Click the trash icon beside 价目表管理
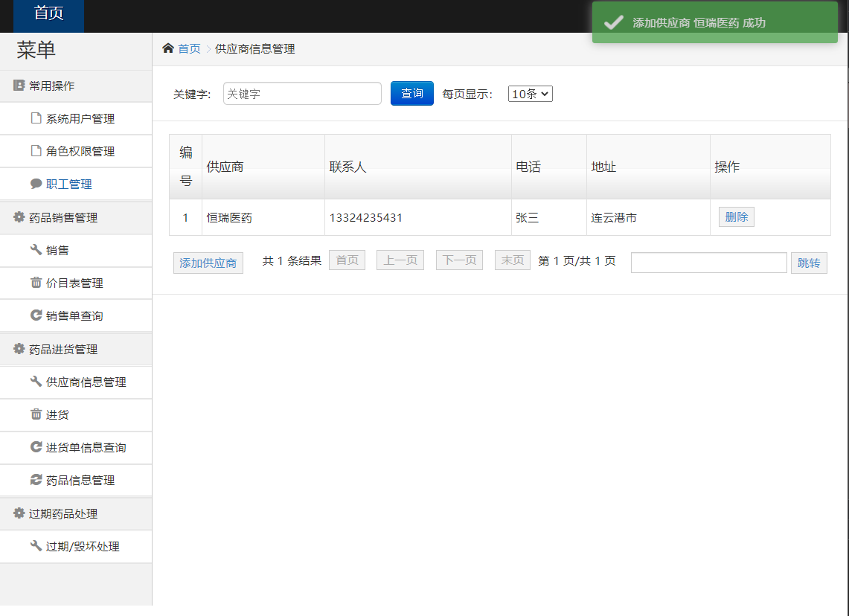Screen dimensions: 849x616 tap(36, 283)
